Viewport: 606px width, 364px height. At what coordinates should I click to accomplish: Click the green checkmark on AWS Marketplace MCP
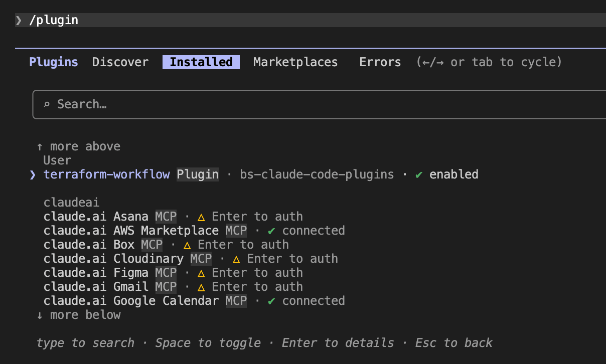[x=271, y=230]
